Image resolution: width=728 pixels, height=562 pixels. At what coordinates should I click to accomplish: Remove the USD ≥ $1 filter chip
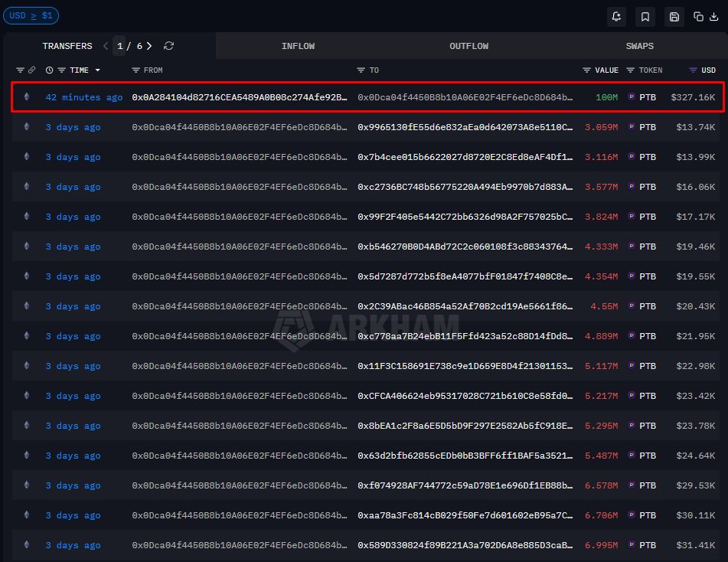click(31, 15)
